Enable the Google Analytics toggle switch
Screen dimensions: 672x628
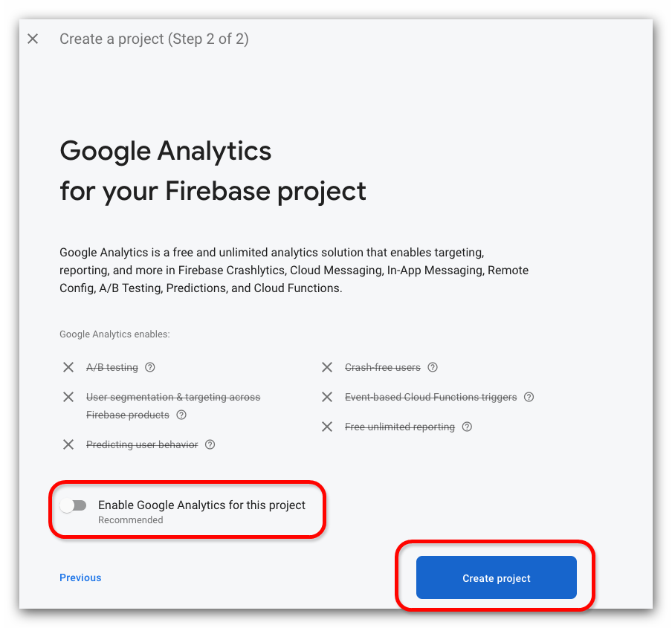[x=74, y=505]
